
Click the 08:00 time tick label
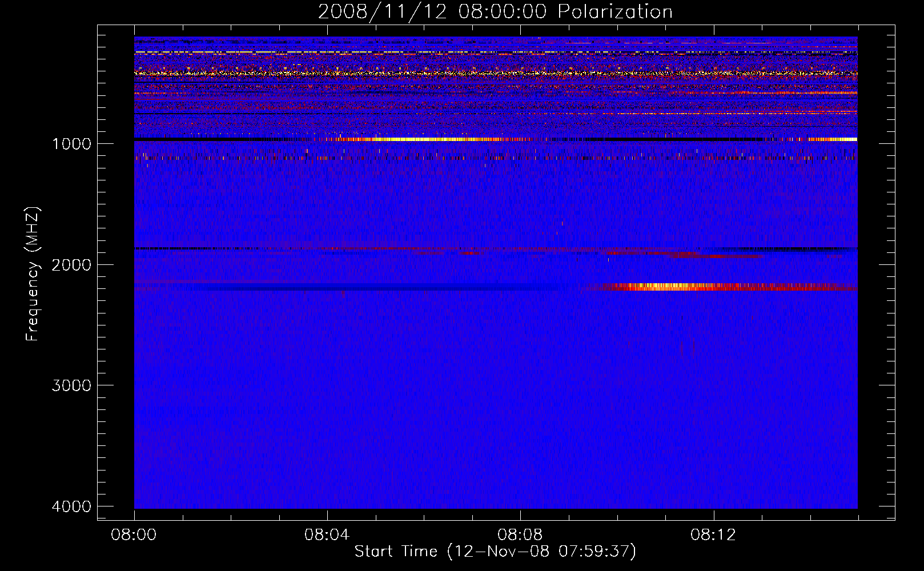pyautogui.click(x=134, y=535)
